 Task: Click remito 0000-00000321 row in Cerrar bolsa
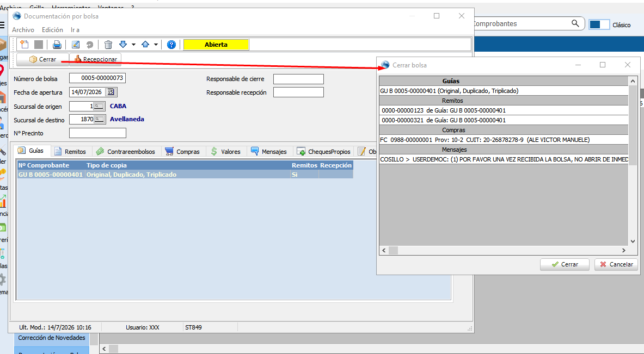[504, 120]
